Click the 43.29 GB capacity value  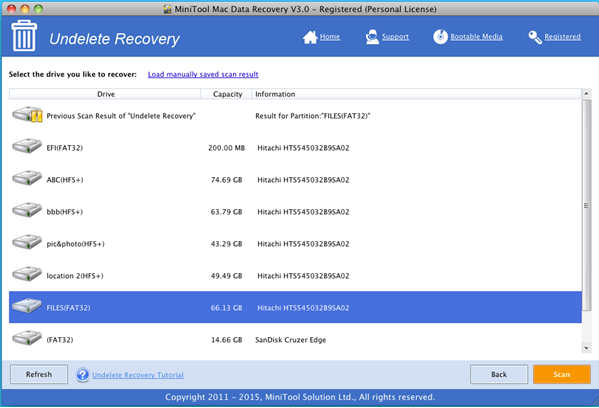227,244
